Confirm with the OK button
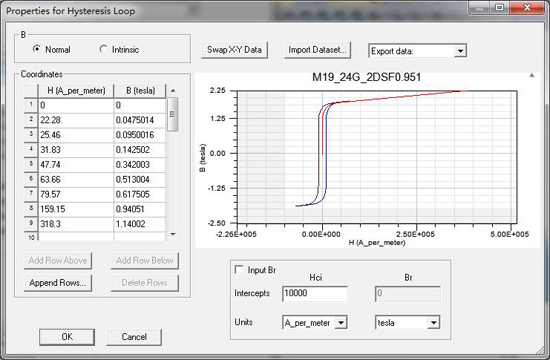The image size is (550, 360). [67, 337]
